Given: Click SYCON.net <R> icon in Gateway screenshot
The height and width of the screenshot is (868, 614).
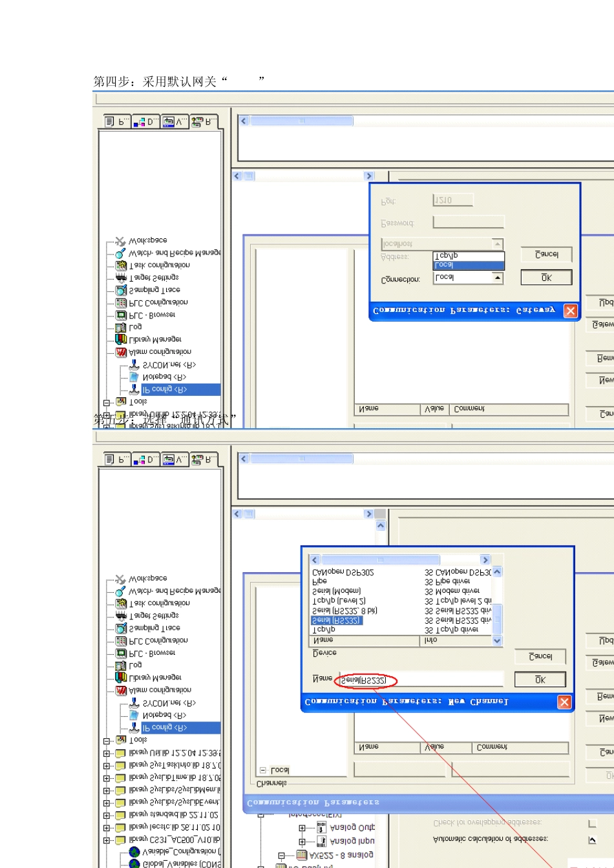Looking at the screenshot, I should 134,365.
